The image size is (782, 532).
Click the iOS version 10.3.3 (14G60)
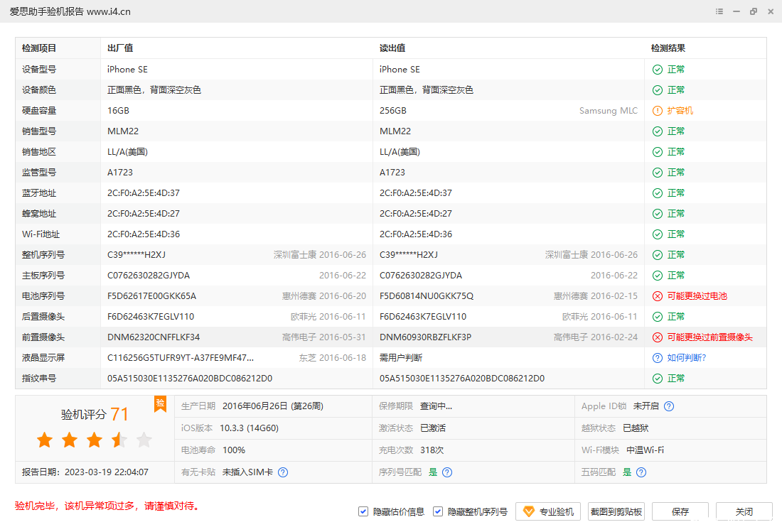click(x=250, y=428)
